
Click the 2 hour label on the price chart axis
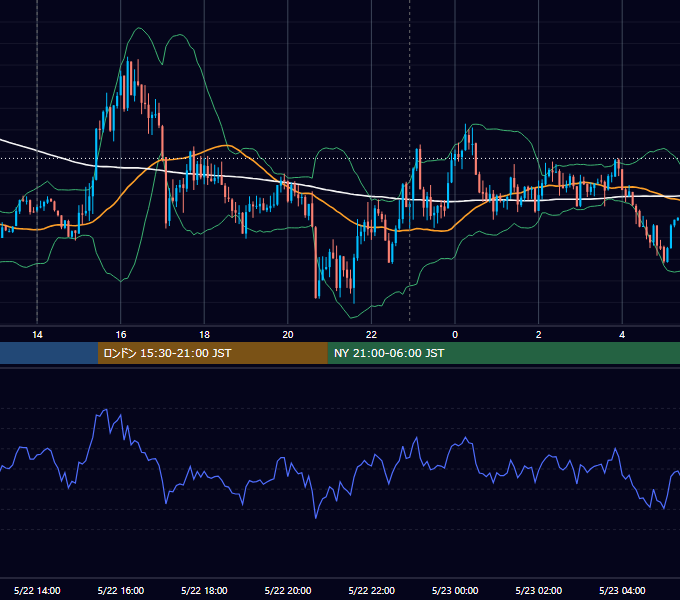pos(539,335)
